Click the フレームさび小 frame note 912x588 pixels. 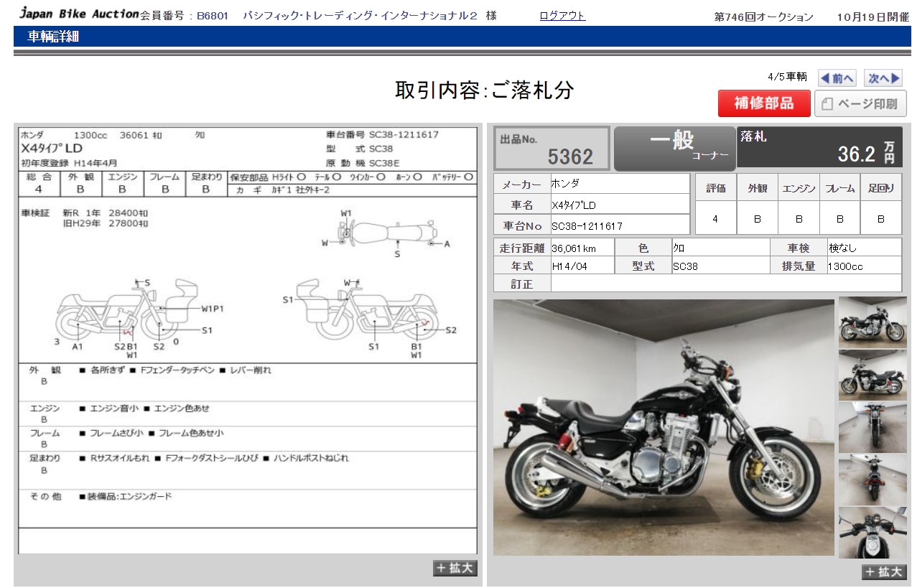coord(111,433)
